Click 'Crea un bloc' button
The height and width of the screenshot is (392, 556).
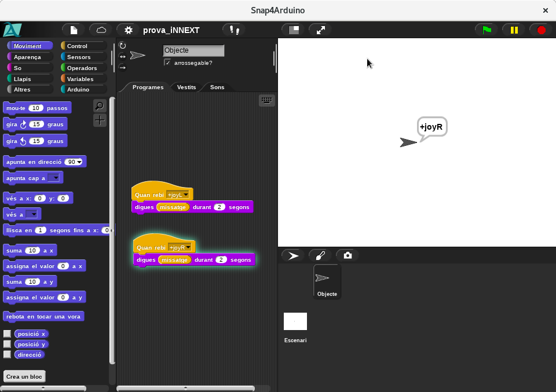(x=24, y=376)
